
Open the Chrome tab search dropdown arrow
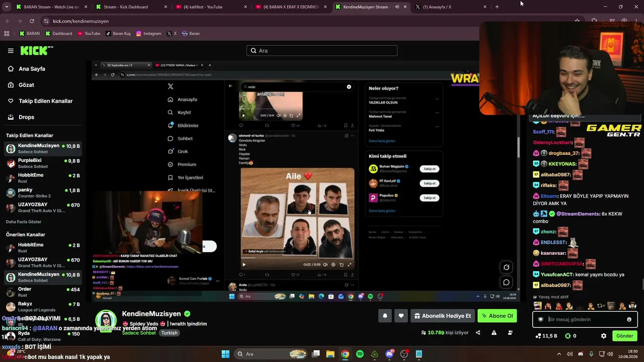(x=8, y=7)
